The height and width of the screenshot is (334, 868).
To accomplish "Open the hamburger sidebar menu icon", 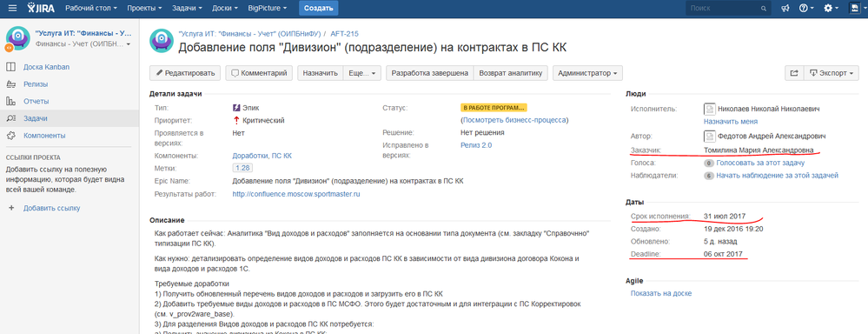I will tap(12, 9).
